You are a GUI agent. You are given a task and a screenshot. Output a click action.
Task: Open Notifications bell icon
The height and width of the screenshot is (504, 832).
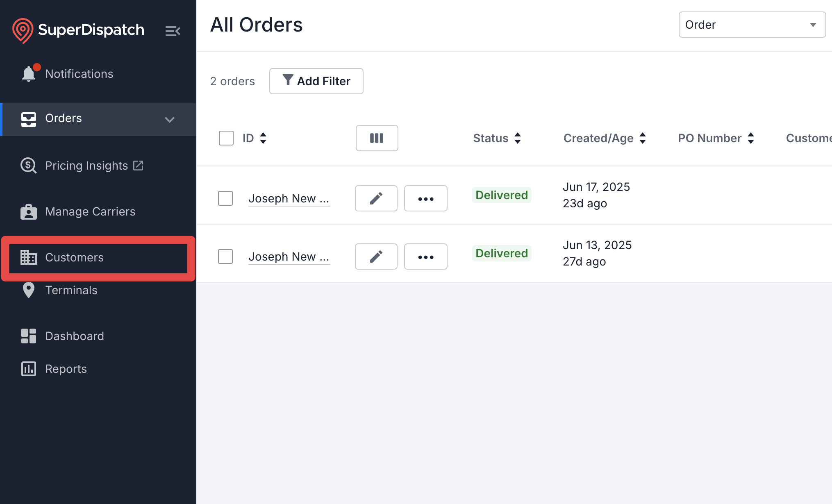[x=29, y=74]
